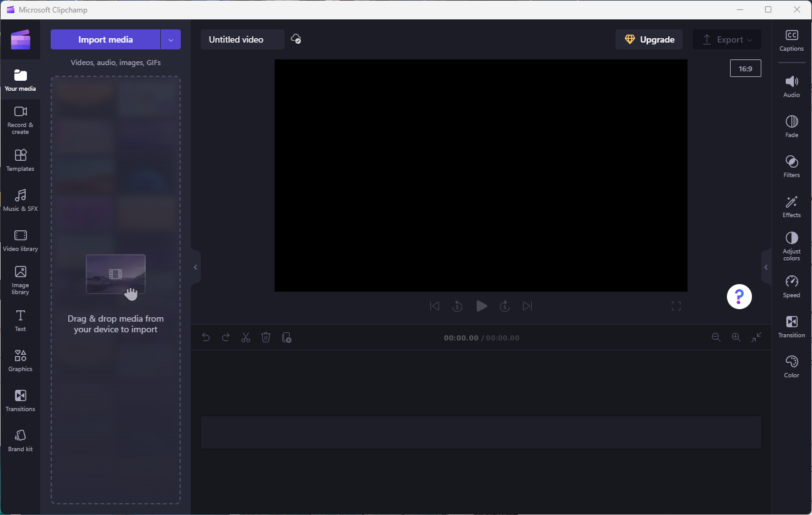Collapse the left media panel

(x=195, y=267)
